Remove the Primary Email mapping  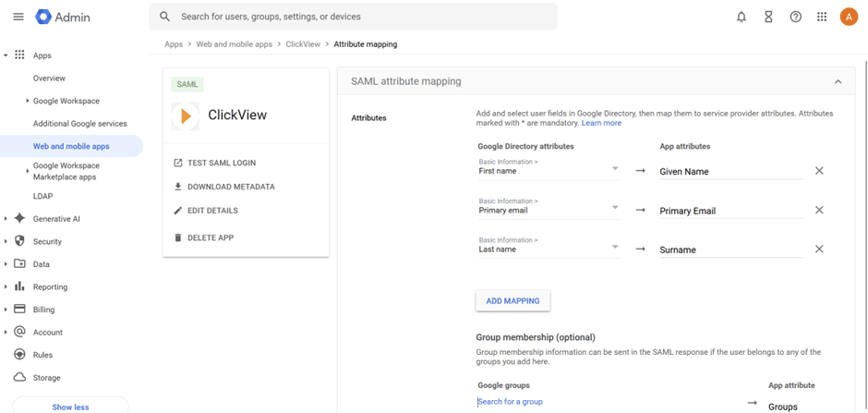tap(819, 211)
